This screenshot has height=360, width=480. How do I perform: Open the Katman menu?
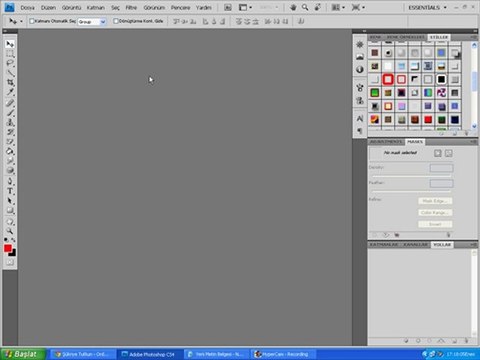click(96, 7)
